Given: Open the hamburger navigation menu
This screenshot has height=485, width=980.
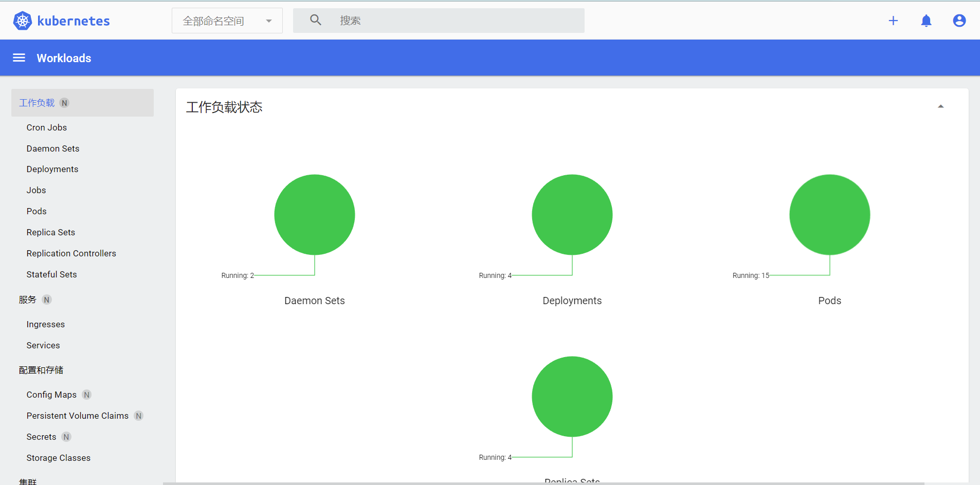Looking at the screenshot, I should tap(19, 58).
